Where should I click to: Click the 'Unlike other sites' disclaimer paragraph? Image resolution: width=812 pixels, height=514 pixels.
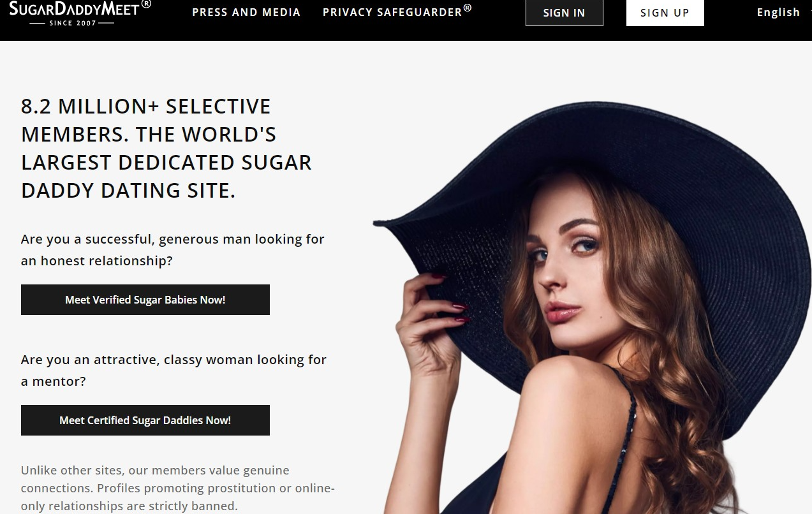(178, 488)
